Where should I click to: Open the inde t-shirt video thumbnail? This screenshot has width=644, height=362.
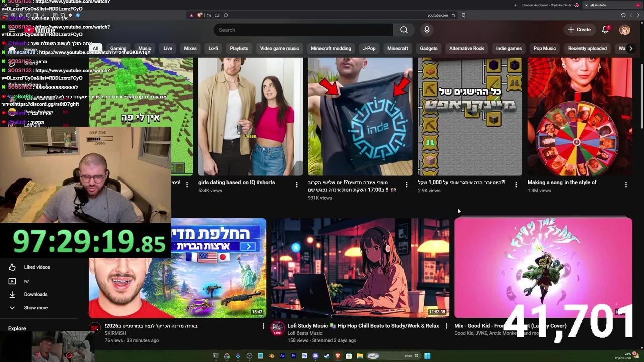coord(360,117)
